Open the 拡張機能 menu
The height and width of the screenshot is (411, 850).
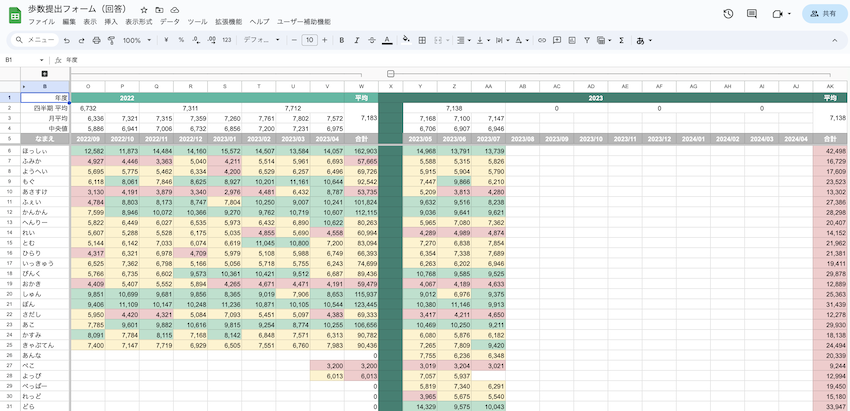[228, 22]
